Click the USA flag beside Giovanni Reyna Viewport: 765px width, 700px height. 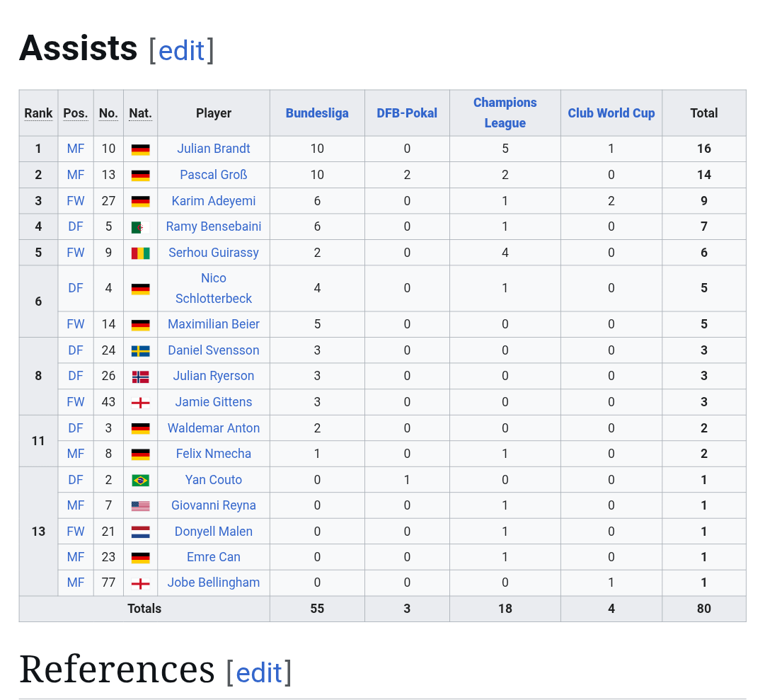(140, 506)
